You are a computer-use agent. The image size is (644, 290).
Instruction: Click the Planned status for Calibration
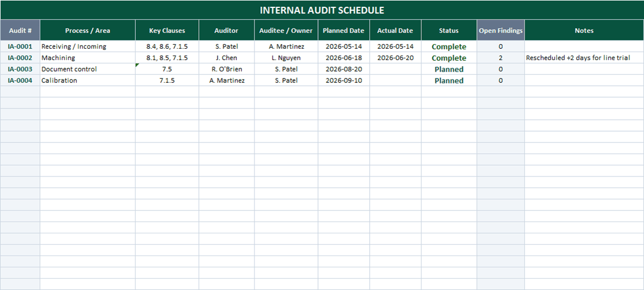[x=449, y=81]
